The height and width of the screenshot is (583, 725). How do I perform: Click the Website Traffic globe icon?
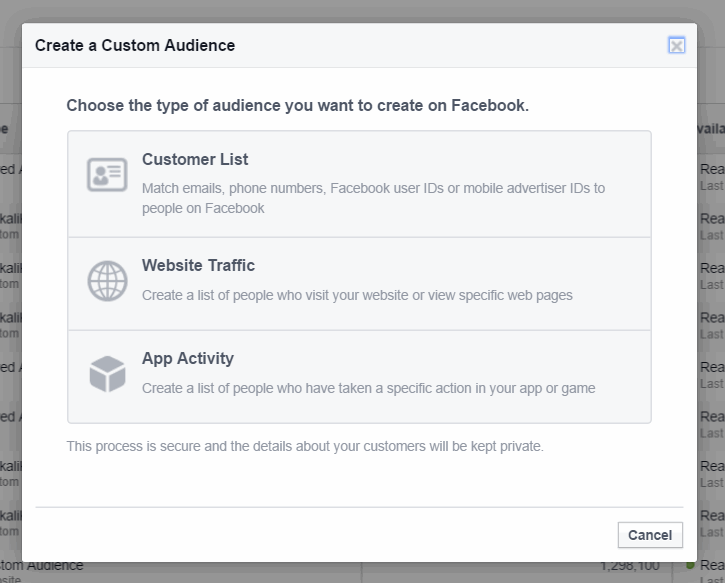click(107, 281)
